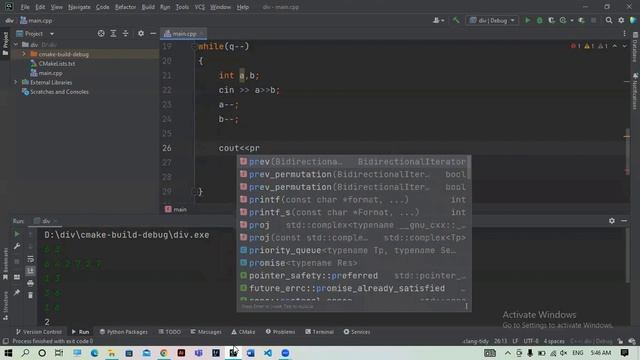Click Collapse All in Project panel

[125, 33]
